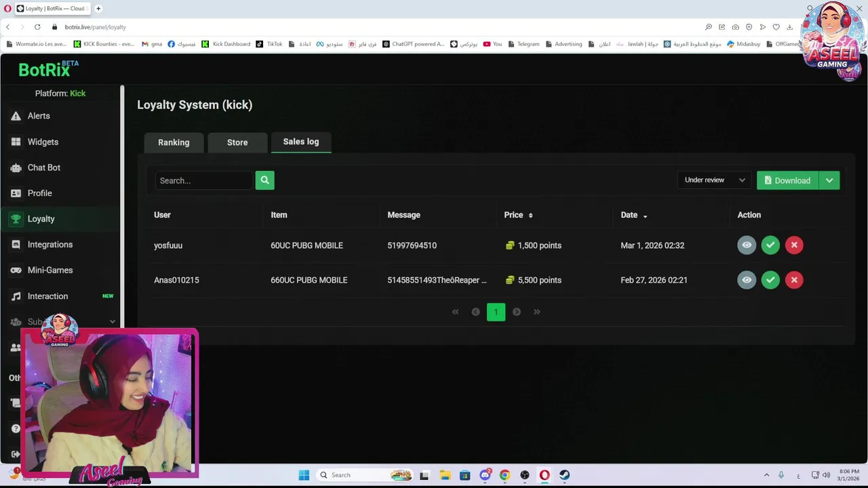This screenshot has width=868, height=488.
Task: View details of Anas010215's purchase
Action: point(747,280)
